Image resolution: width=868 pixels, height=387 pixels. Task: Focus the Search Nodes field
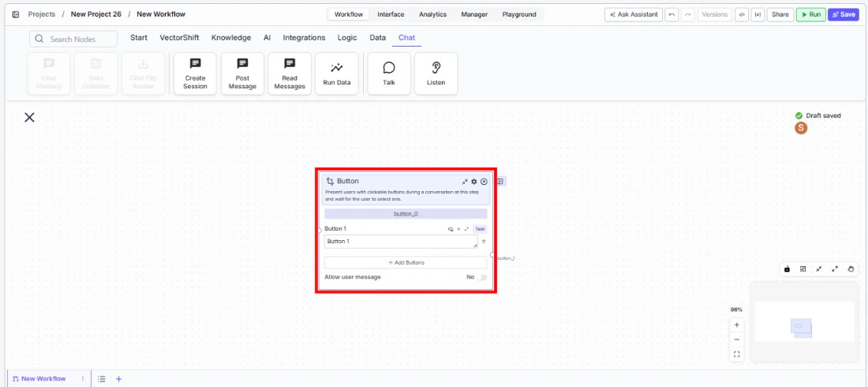point(73,39)
